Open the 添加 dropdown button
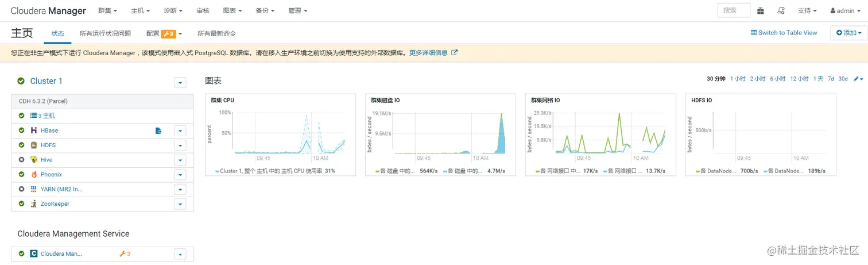868x265 pixels. tap(848, 33)
